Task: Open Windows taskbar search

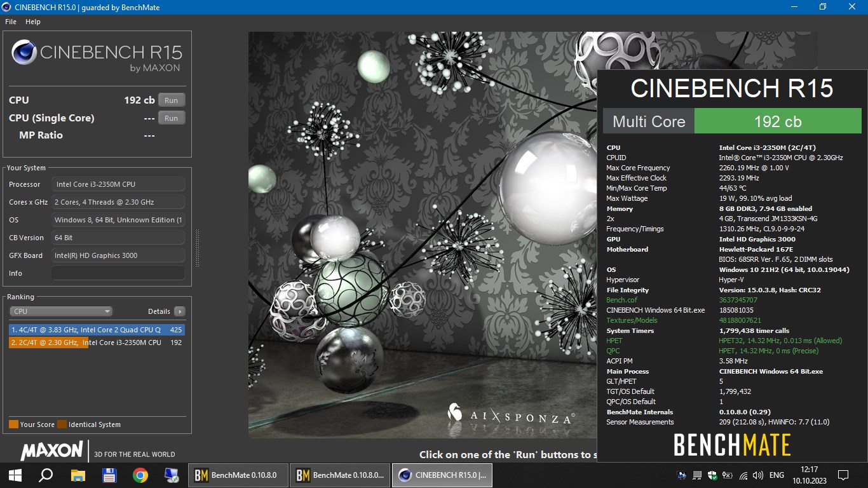Action: pos(46,475)
